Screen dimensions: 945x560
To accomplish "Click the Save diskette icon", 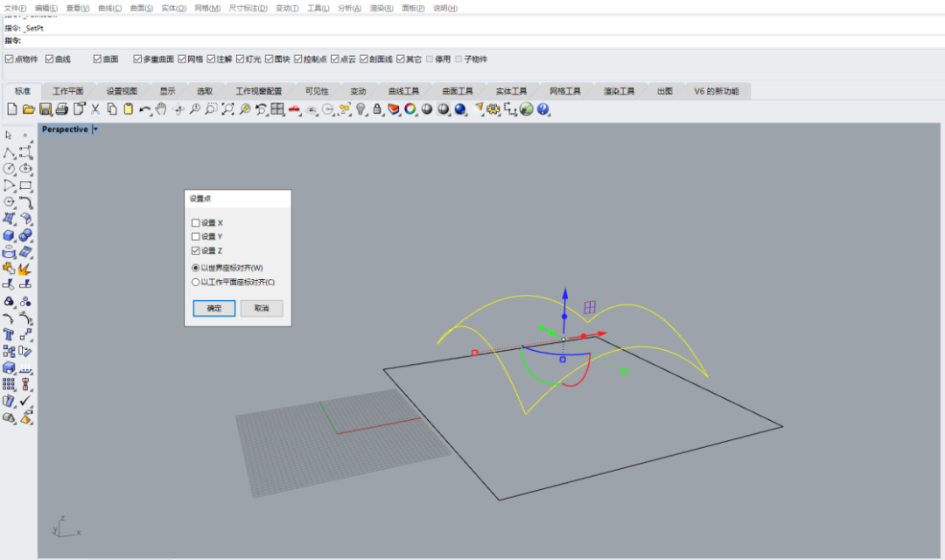I will coord(45,109).
